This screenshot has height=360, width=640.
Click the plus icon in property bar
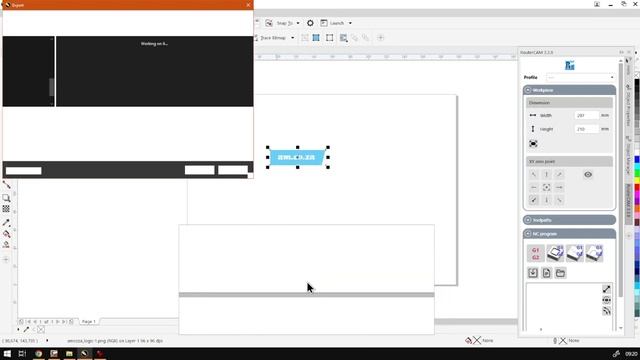[x=380, y=38]
